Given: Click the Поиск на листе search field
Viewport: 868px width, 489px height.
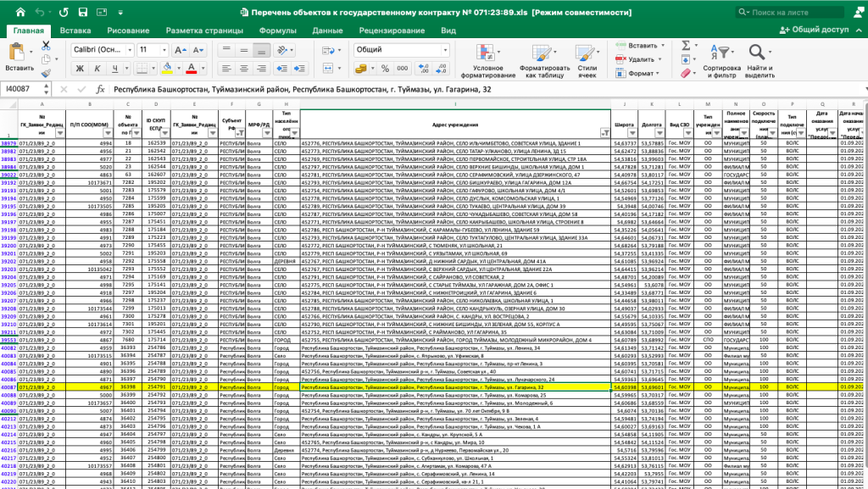Looking at the screenshot, I should coord(791,12).
